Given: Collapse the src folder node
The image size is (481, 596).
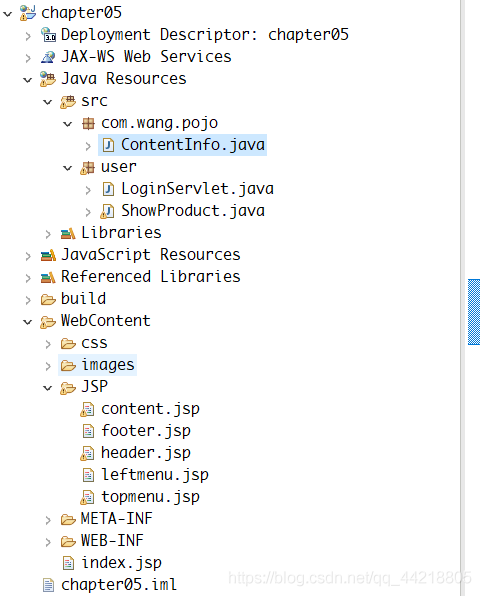Looking at the screenshot, I should (48, 102).
